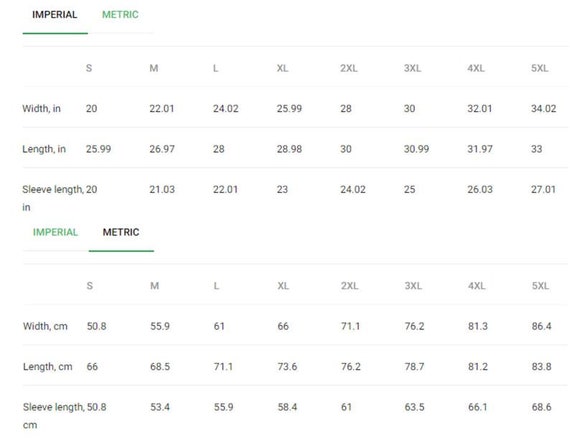Click the 'Width, cm' row label

[45, 326]
